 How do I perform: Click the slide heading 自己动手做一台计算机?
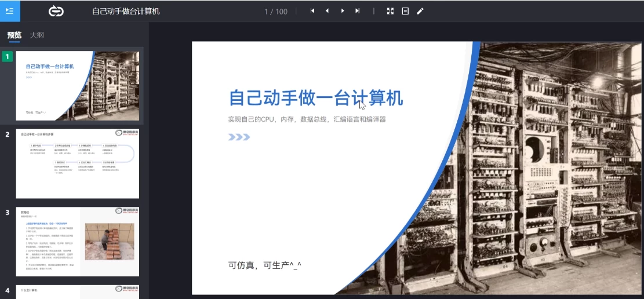[x=316, y=98]
